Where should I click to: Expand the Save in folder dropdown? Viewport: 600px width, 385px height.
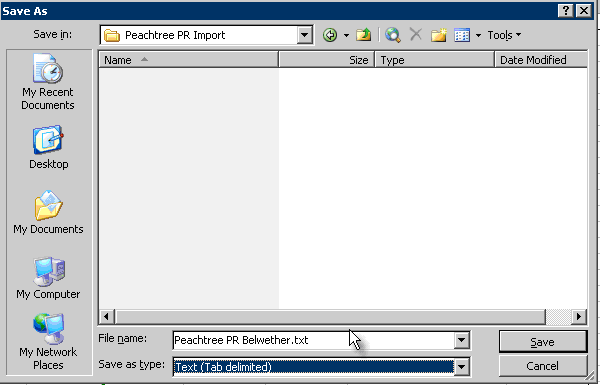tap(305, 35)
